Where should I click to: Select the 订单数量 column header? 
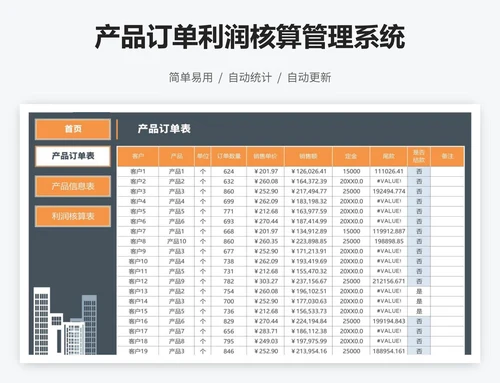229,156
